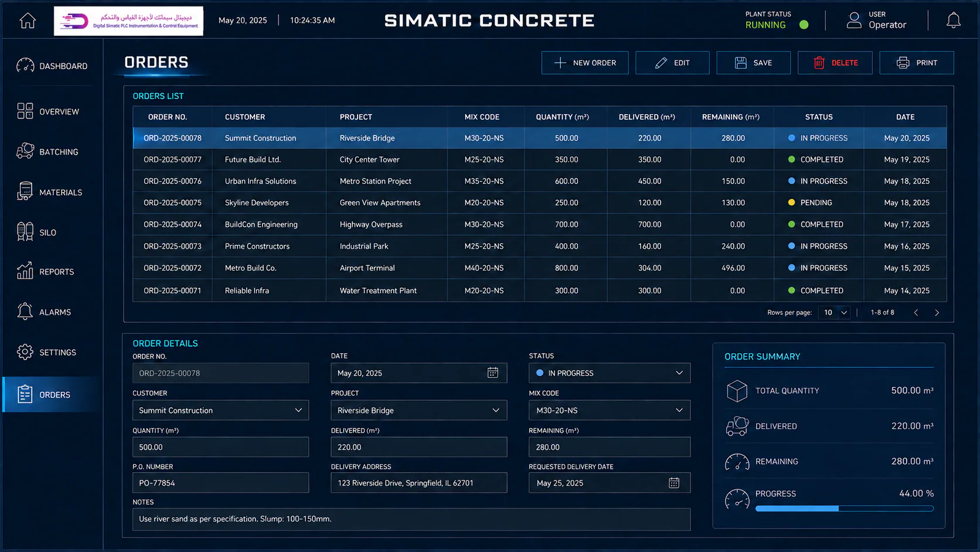Click the order Progress bar
Screen dimensions: 980x552
tap(845, 509)
